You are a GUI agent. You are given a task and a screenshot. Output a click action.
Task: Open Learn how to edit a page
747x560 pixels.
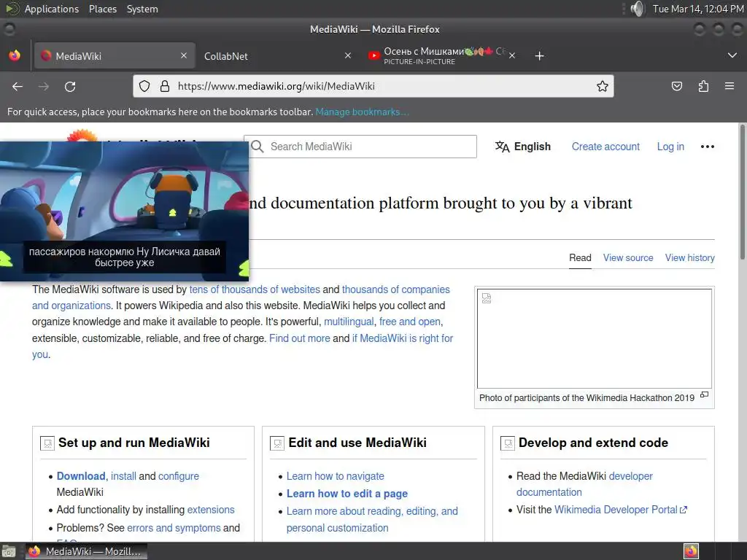(x=347, y=494)
